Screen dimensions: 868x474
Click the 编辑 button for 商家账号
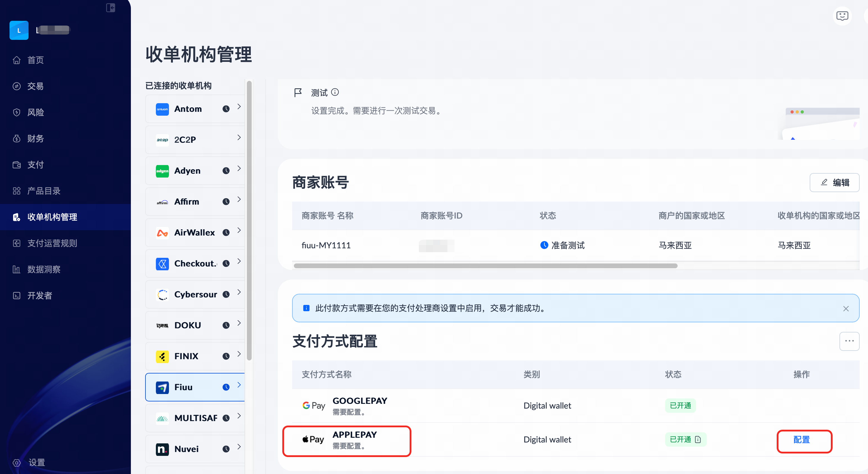[x=834, y=183]
